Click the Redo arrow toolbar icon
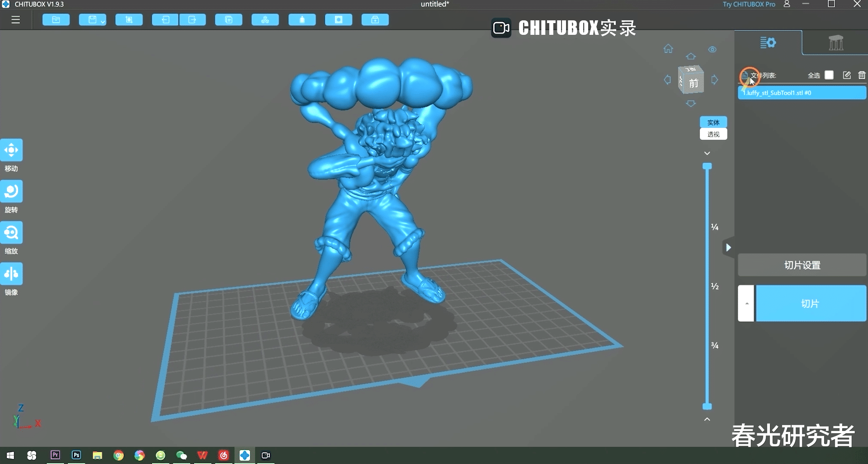 click(193, 20)
